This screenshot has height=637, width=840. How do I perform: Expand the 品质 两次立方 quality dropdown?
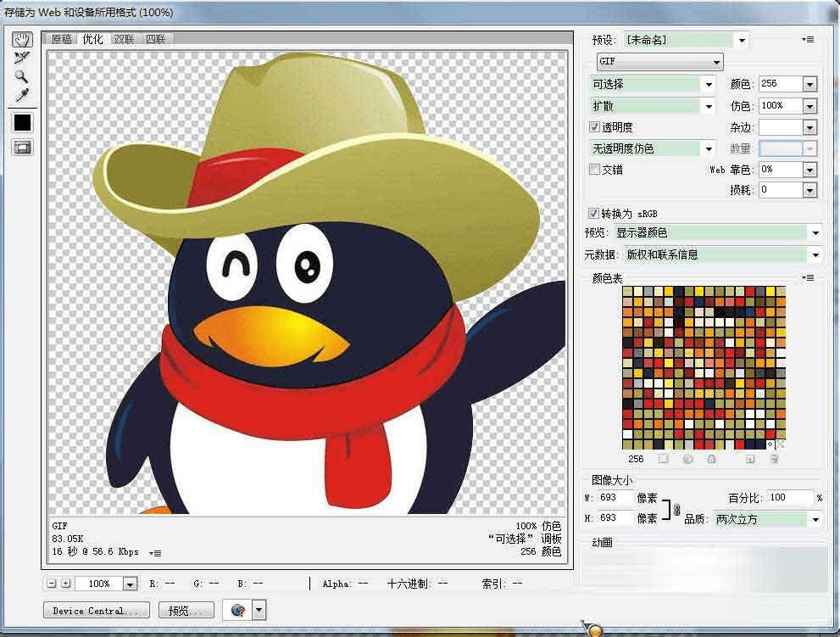tap(768, 519)
